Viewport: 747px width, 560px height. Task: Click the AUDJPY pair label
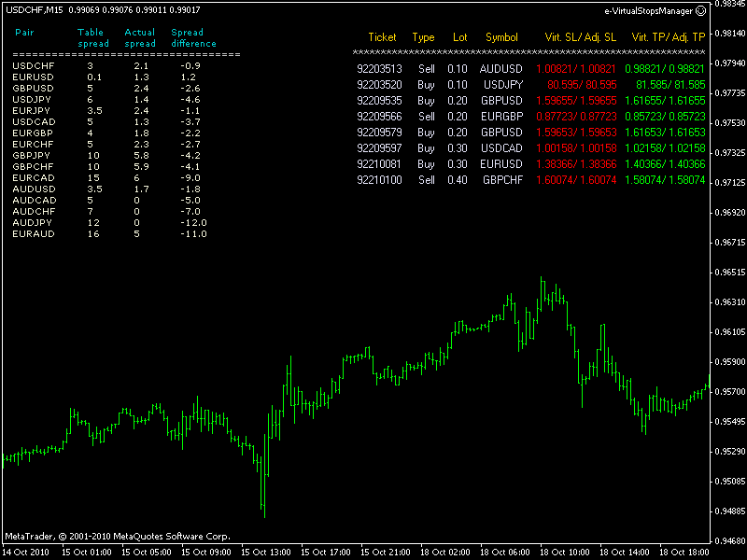(32, 222)
